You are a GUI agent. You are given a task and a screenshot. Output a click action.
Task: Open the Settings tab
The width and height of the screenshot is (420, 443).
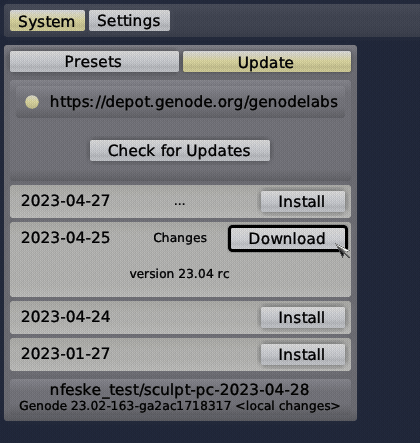tap(129, 21)
